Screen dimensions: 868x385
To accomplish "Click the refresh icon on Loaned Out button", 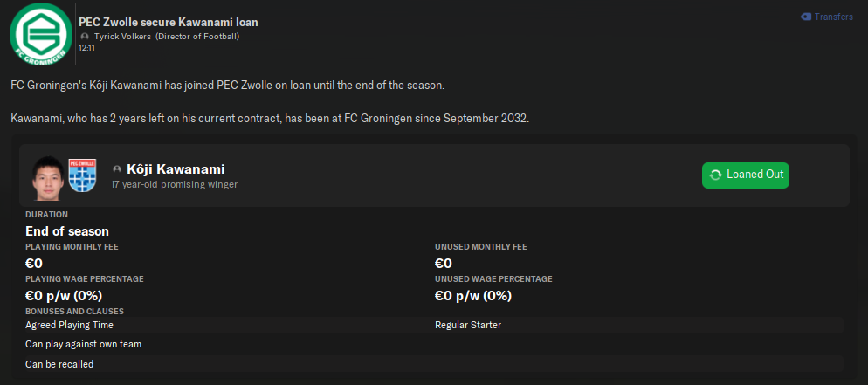I will point(716,175).
